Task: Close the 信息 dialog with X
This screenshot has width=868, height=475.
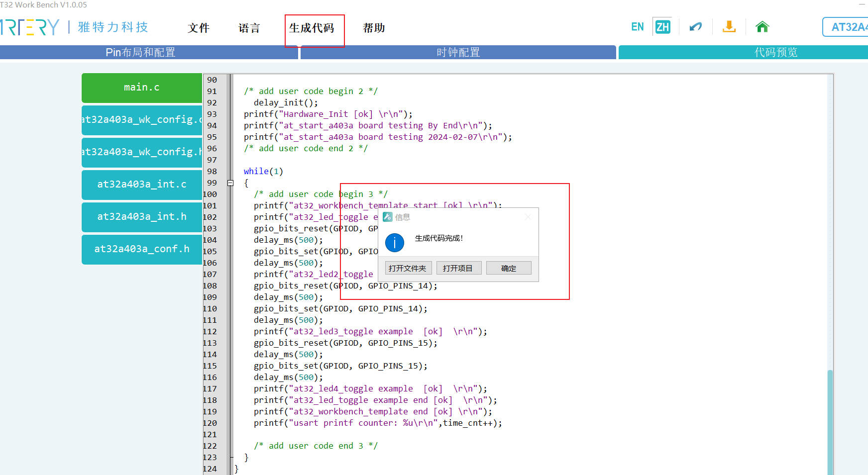Action: click(528, 217)
